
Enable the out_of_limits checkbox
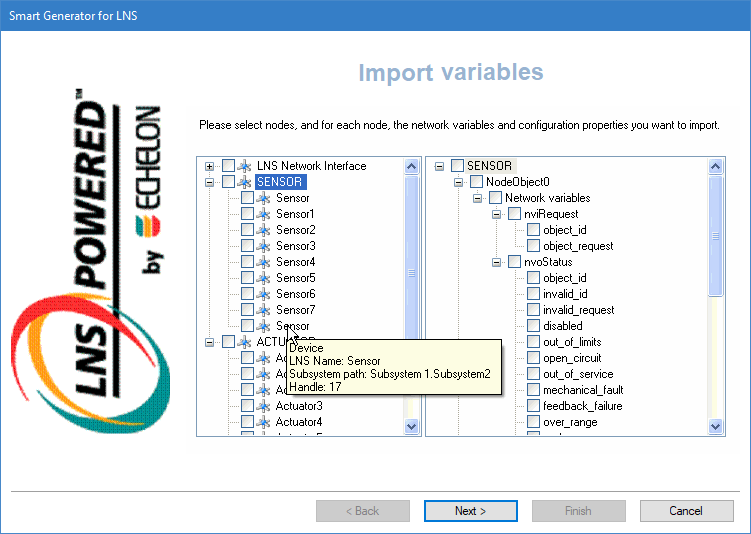[533, 342]
